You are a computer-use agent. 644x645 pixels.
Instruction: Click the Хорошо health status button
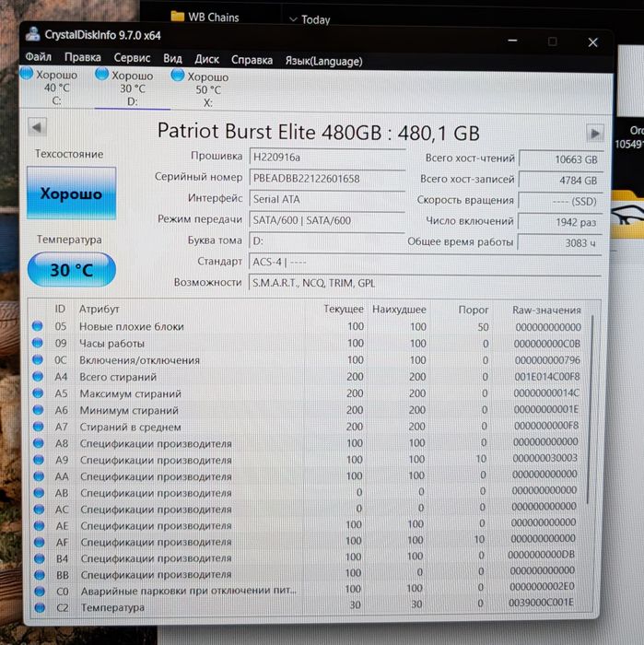72,193
